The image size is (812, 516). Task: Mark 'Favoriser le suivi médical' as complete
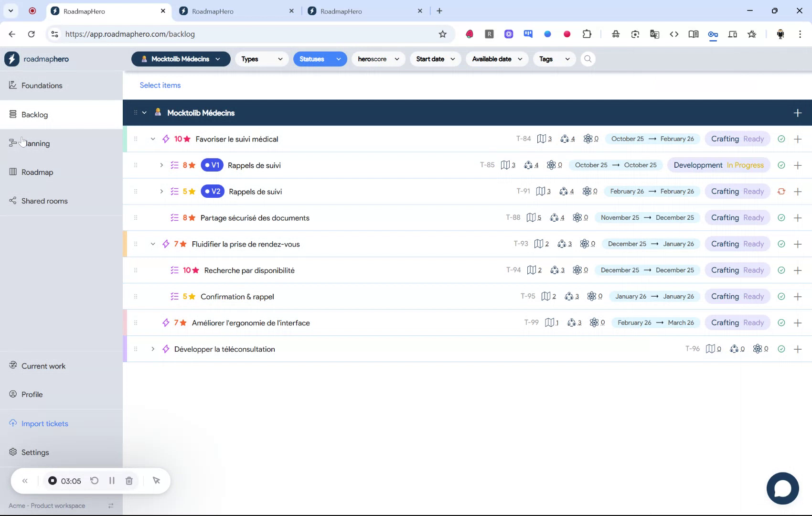point(781,139)
